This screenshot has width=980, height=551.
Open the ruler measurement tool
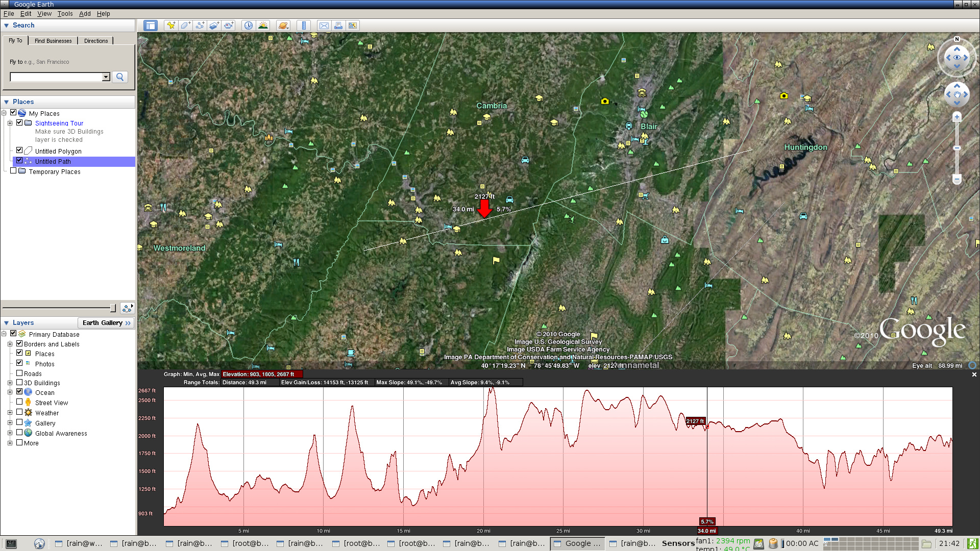click(x=304, y=26)
